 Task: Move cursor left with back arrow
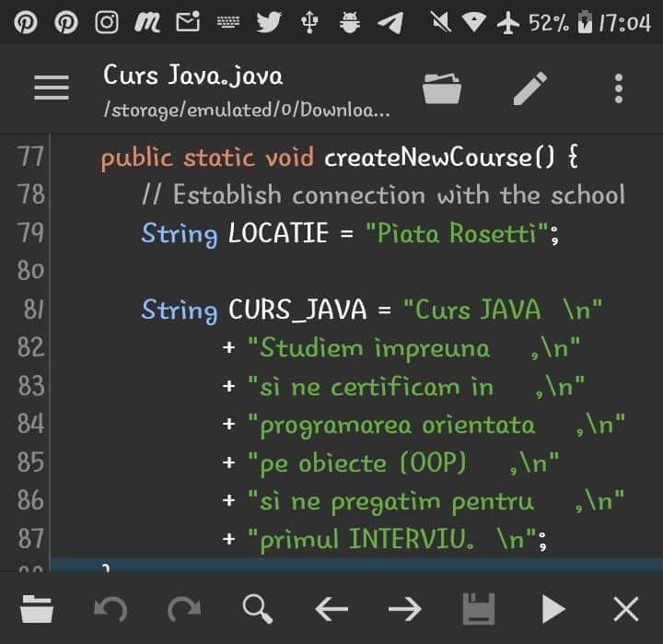pyautogui.click(x=331, y=609)
